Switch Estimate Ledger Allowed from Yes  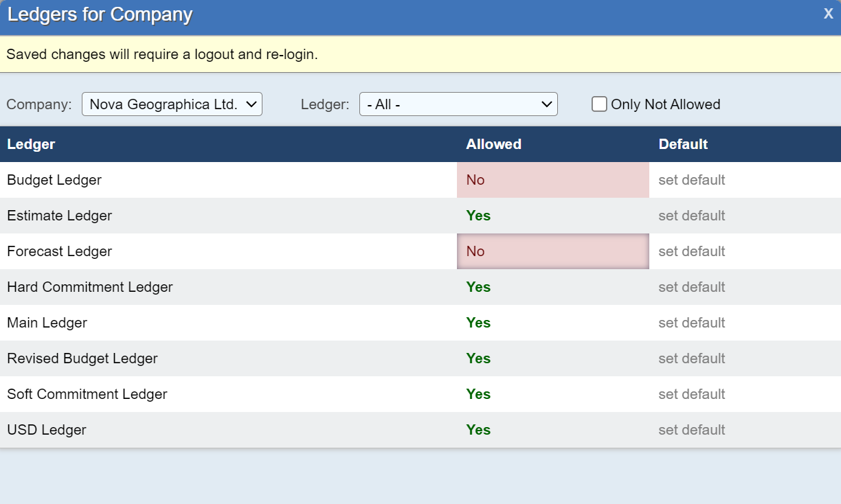(478, 216)
